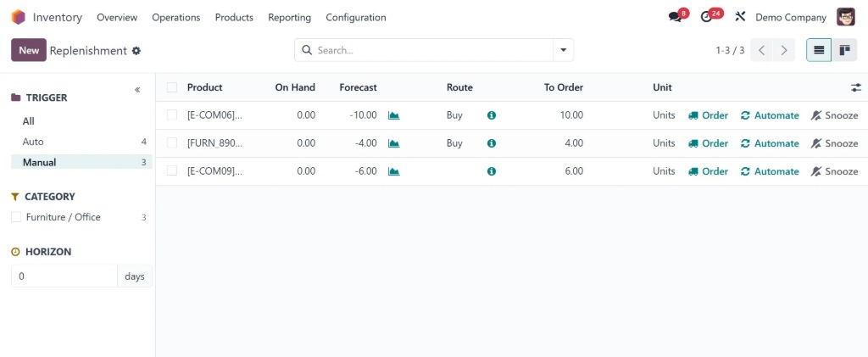Screen dimensions: 868x357
Task: Select checkbox for the E-COM09 row
Action: tap(172, 171)
